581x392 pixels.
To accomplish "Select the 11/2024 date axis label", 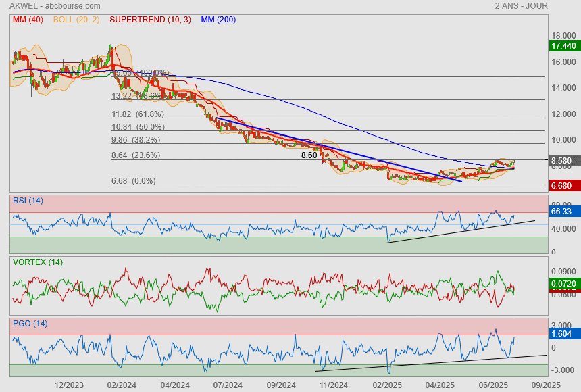I will [334, 385].
